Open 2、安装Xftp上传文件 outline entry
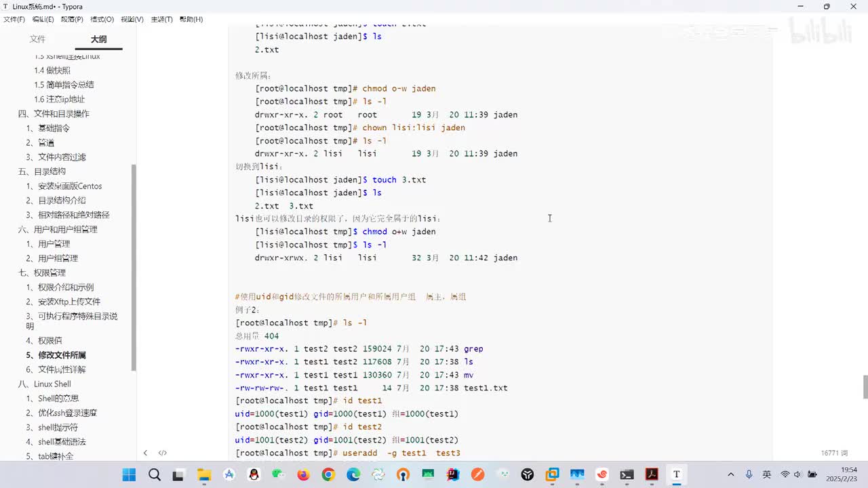This screenshot has width=868, height=488. 63,302
